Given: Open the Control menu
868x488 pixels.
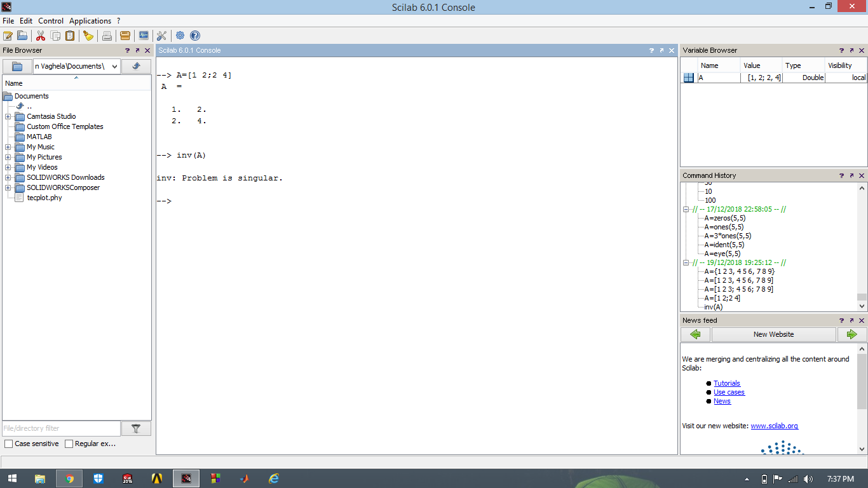Looking at the screenshot, I should tap(51, 21).
